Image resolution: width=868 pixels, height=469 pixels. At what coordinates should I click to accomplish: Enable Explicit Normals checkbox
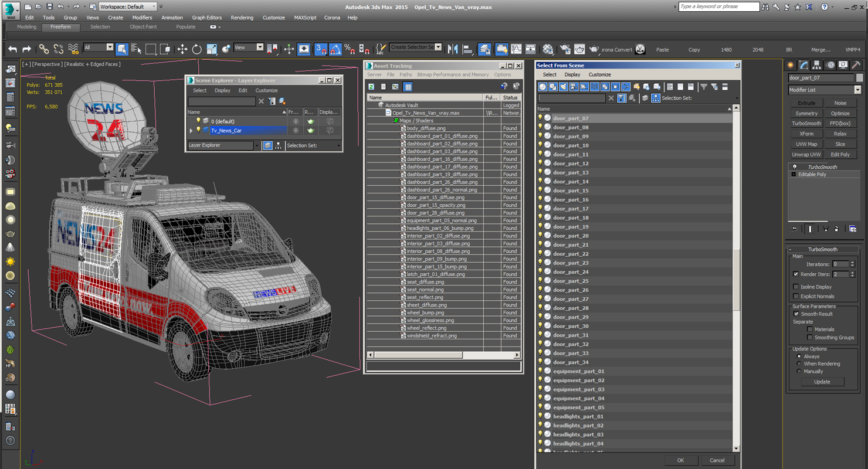(x=796, y=296)
